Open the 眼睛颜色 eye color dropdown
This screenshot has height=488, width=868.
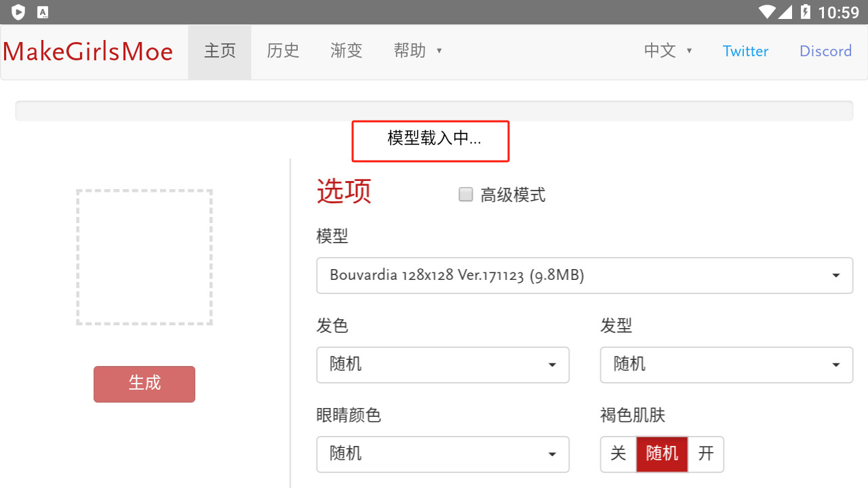click(443, 454)
